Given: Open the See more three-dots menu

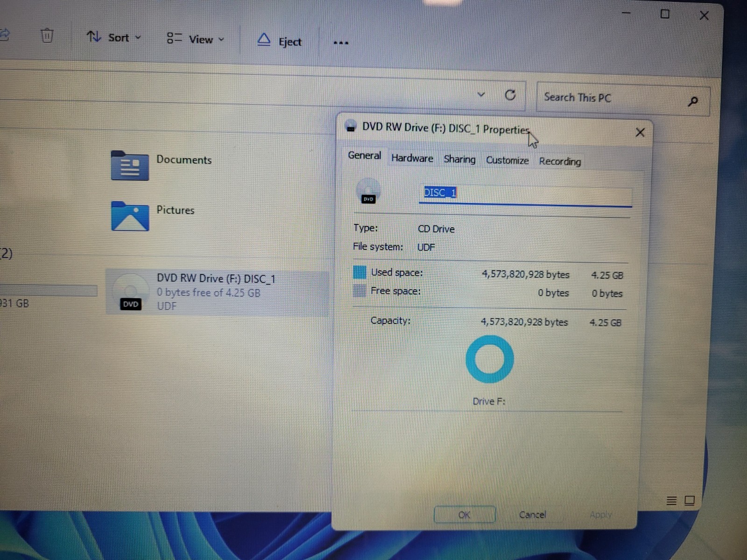Looking at the screenshot, I should pyautogui.click(x=341, y=43).
